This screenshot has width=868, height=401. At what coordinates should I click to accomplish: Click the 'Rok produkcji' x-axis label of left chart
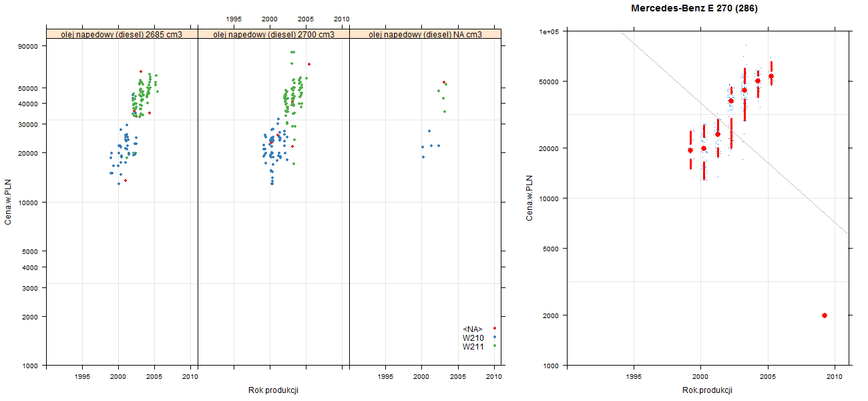(x=273, y=390)
